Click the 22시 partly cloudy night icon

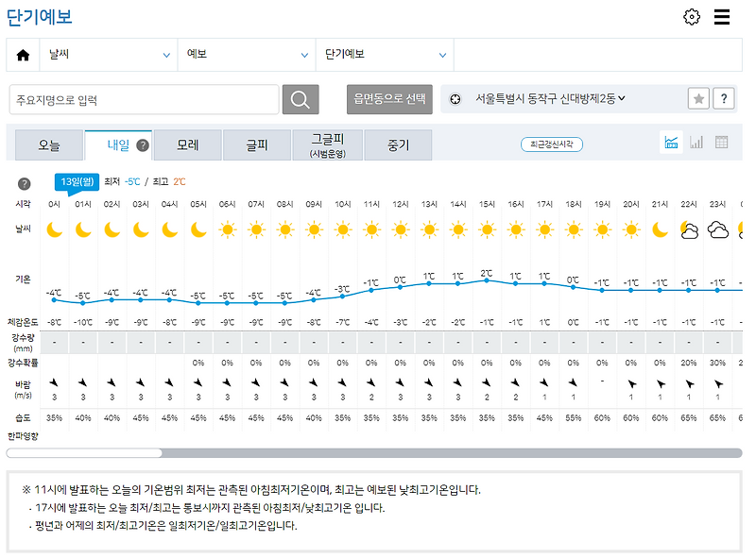tap(689, 230)
